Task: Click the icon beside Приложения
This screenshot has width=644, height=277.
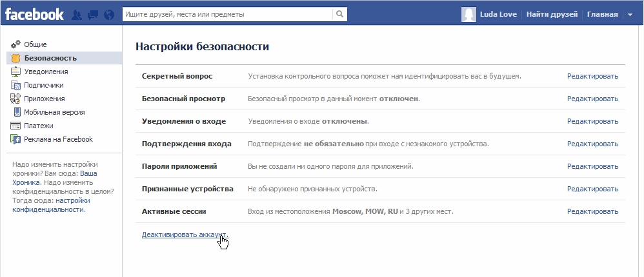Action: (15, 99)
